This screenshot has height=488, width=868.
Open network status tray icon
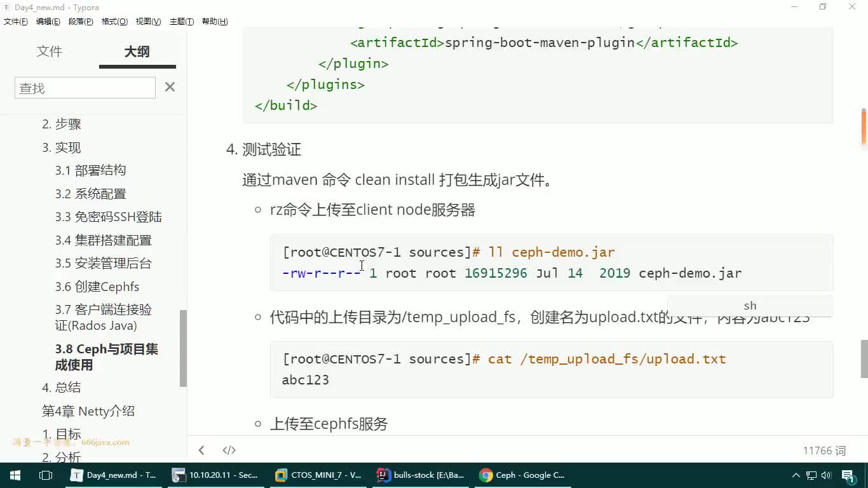811,475
